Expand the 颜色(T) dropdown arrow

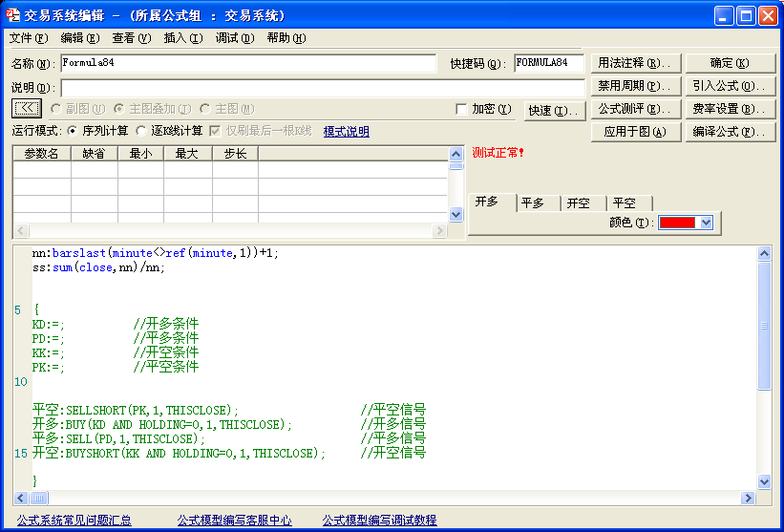(706, 223)
